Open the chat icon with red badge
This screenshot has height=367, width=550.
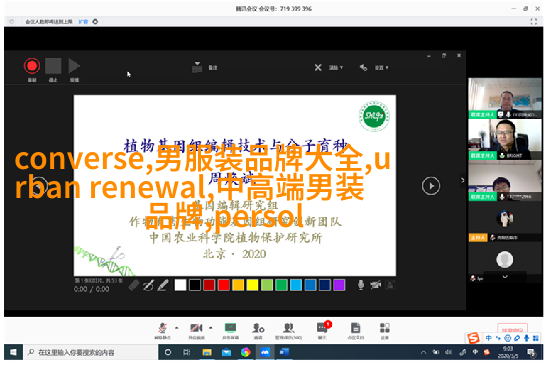pyautogui.click(x=322, y=328)
